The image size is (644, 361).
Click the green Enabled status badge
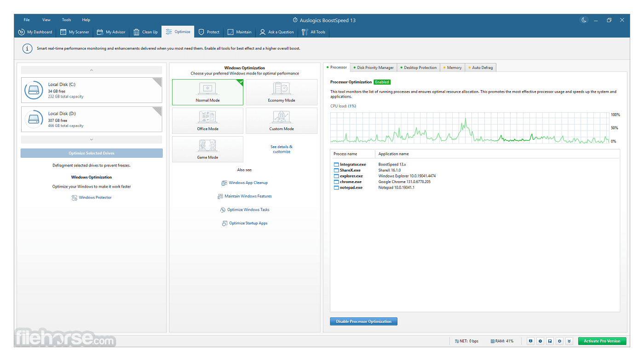[x=382, y=82]
